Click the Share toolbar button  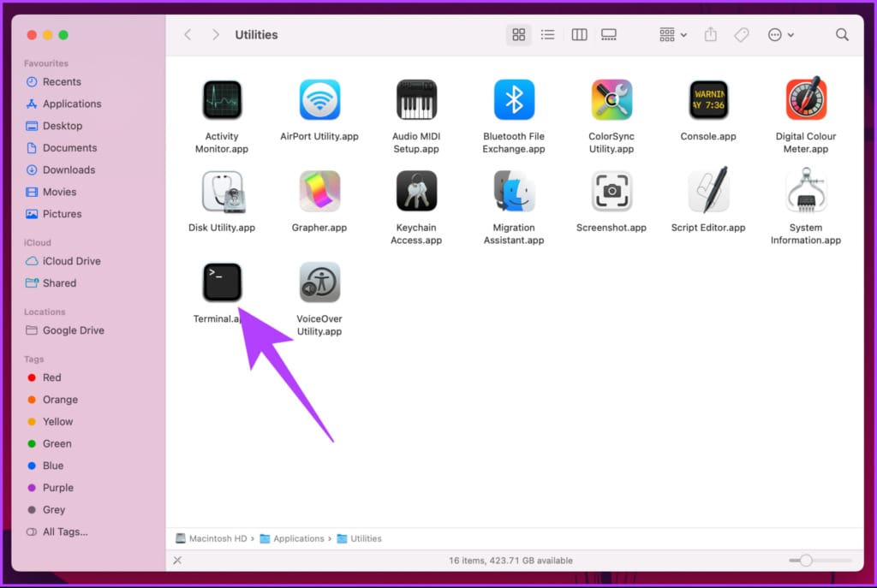(x=710, y=34)
